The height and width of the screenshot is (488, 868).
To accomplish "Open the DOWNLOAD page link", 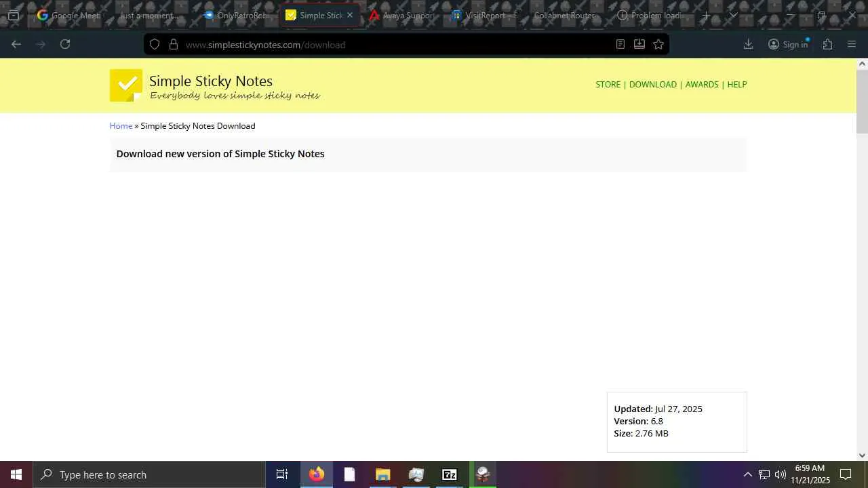I will pyautogui.click(x=652, y=85).
